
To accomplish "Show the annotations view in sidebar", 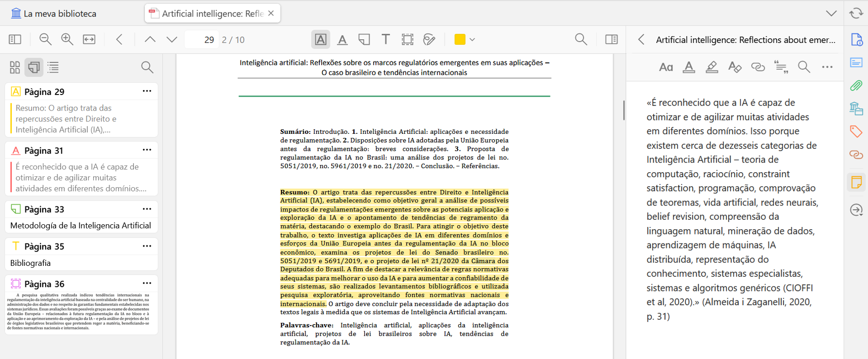I will point(34,68).
